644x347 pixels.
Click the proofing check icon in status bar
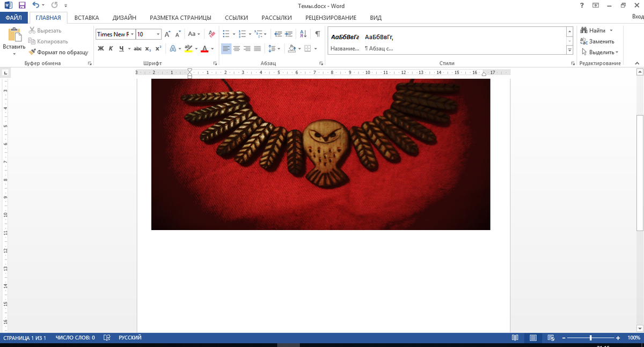point(107,338)
